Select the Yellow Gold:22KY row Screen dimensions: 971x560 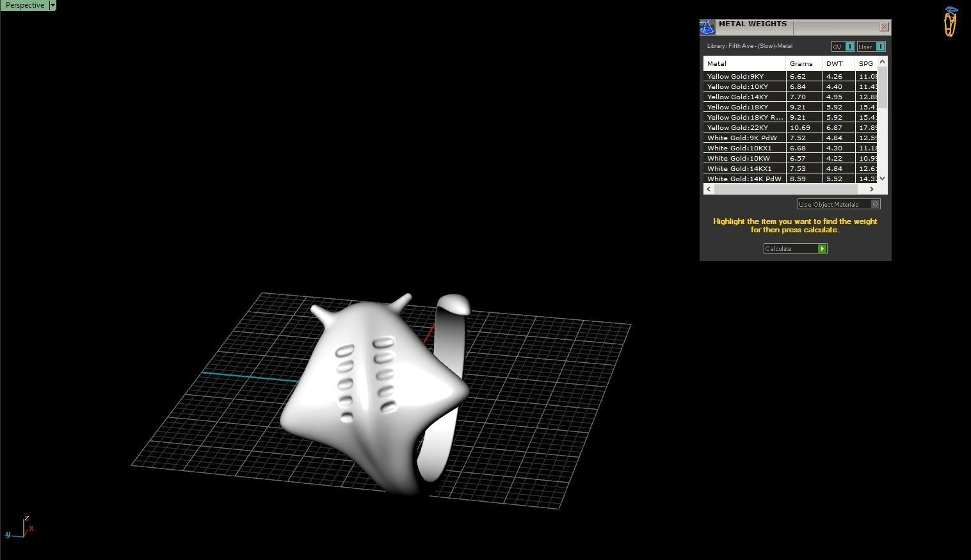790,127
